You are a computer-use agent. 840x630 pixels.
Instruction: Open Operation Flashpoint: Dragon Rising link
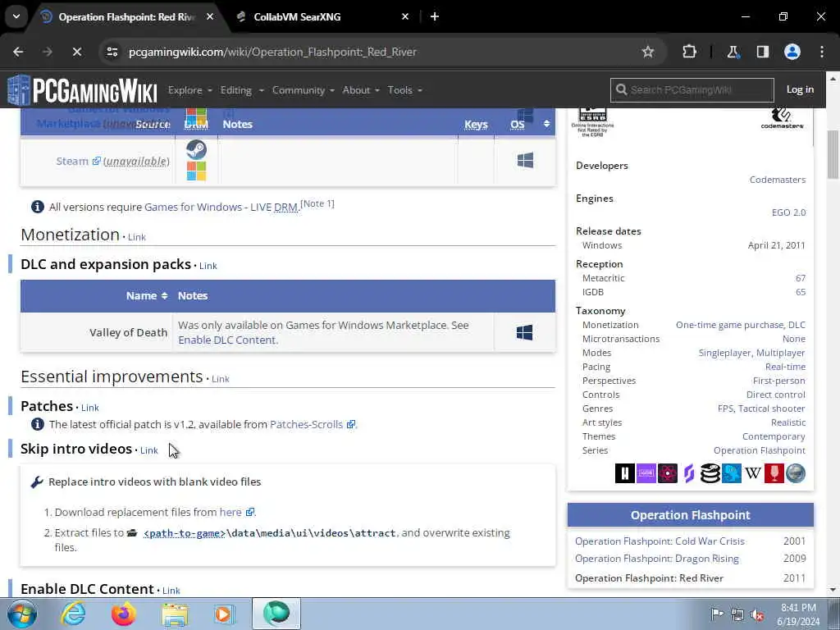click(657, 558)
